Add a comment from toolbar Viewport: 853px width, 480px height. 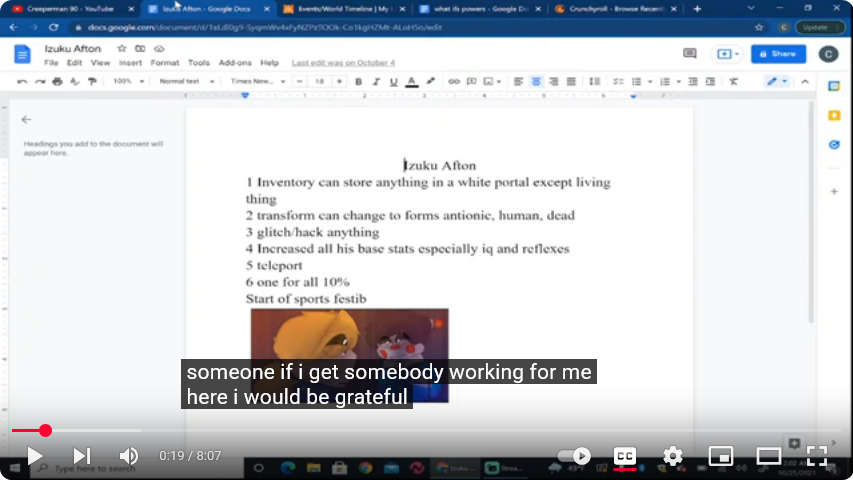point(472,82)
